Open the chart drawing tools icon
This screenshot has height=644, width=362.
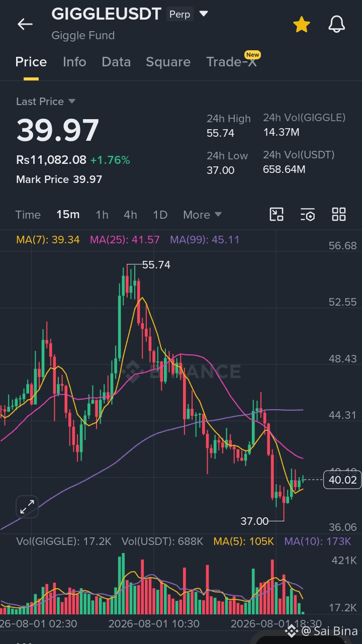(x=277, y=215)
